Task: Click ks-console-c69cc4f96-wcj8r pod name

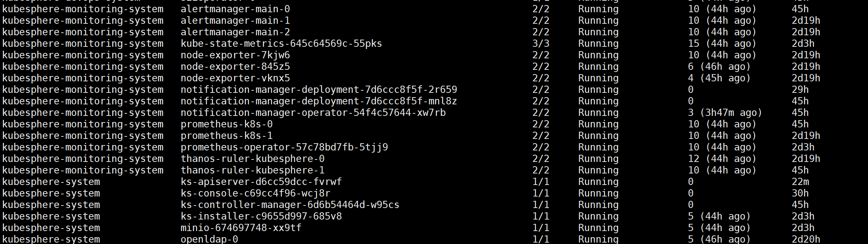Action: (255, 193)
